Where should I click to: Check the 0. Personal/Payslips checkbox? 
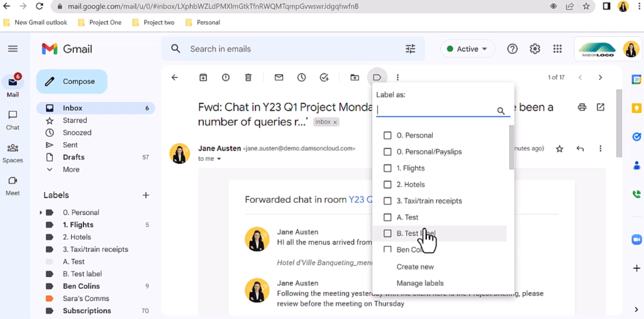(387, 152)
